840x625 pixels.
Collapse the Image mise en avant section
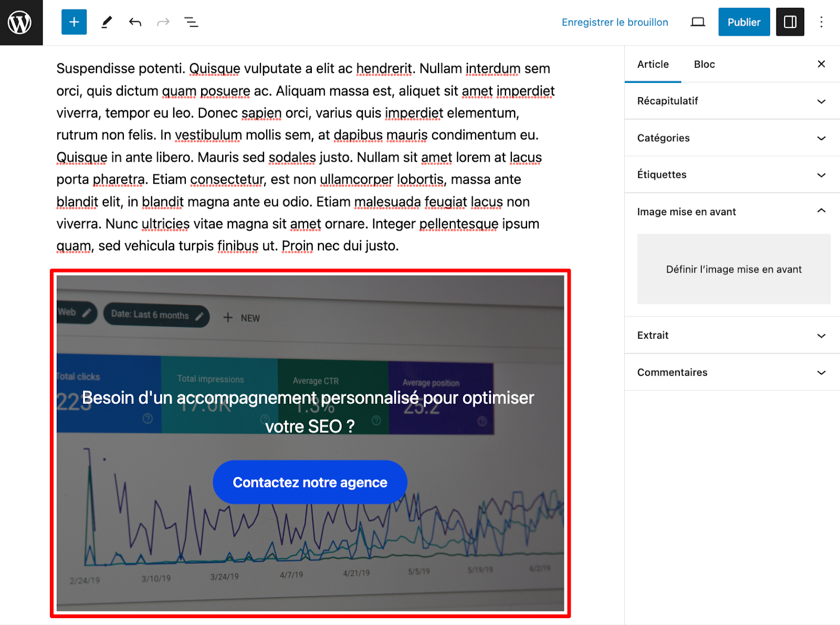click(x=732, y=212)
